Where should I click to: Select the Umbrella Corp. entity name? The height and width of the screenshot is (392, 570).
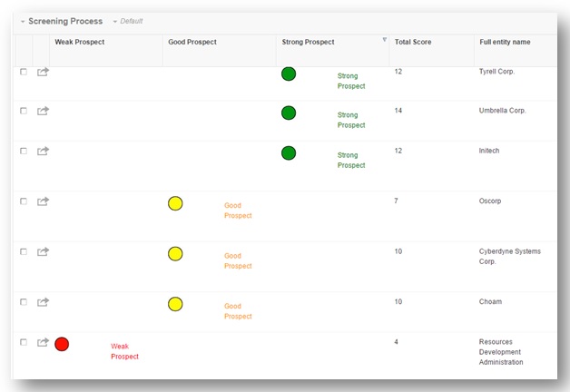tap(503, 111)
